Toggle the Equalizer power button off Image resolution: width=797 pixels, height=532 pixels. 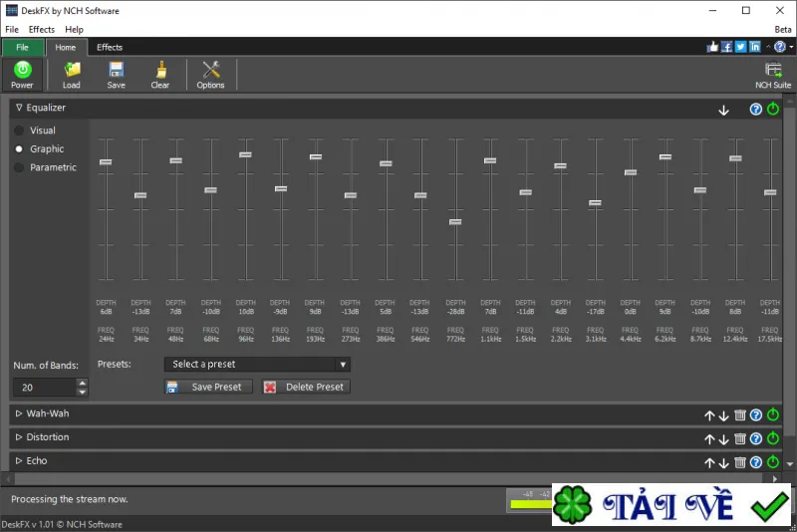[x=773, y=109]
